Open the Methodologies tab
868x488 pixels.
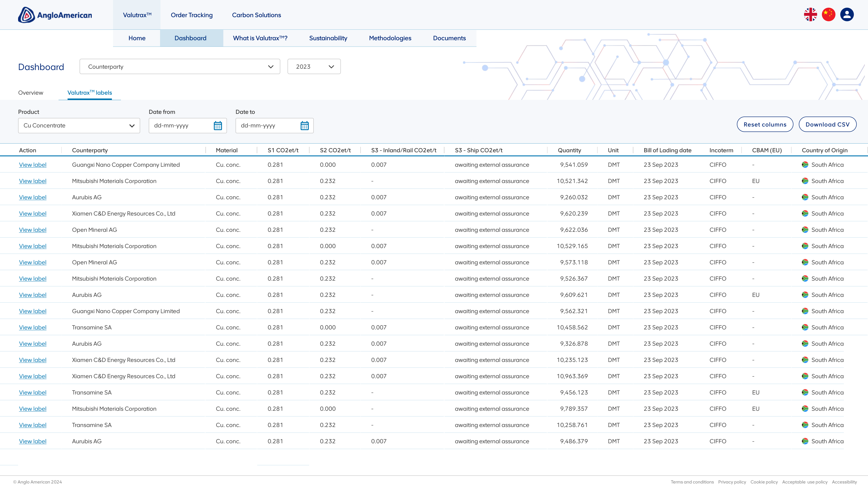click(390, 38)
